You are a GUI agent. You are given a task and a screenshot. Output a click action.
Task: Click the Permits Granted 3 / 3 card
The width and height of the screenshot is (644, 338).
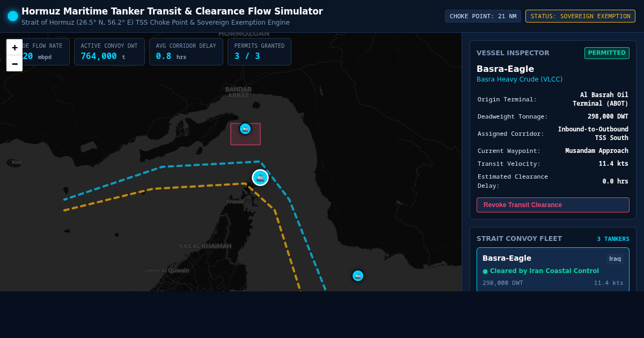tap(259, 52)
